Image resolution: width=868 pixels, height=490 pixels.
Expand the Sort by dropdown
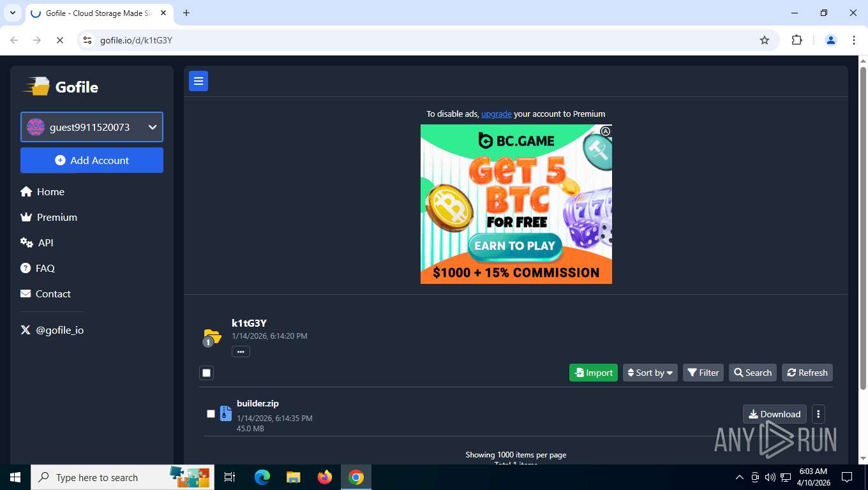point(650,373)
